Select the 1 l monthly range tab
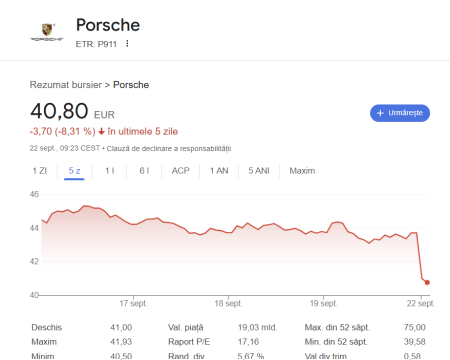The width and height of the screenshot is (450, 360). point(110,171)
